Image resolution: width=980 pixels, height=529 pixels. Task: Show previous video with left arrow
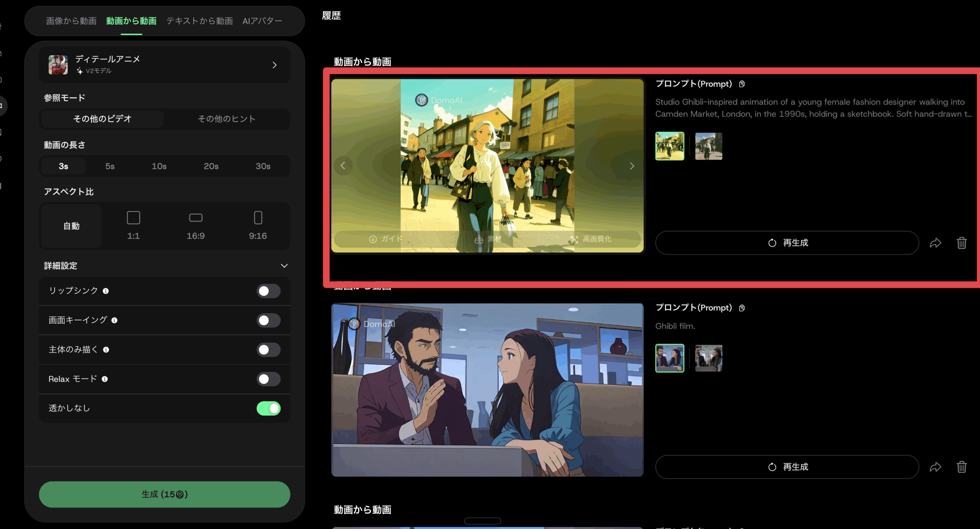(343, 166)
